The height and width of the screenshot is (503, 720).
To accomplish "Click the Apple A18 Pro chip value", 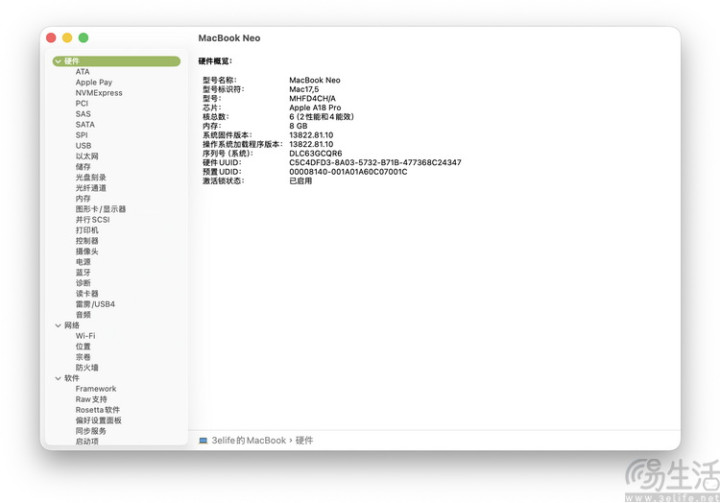I will pos(315,107).
